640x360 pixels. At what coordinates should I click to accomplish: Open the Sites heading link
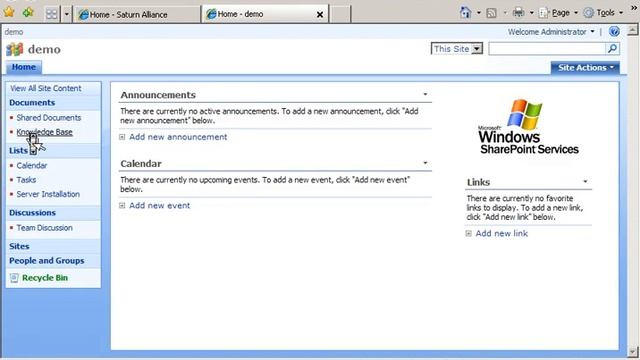pos(19,246)
